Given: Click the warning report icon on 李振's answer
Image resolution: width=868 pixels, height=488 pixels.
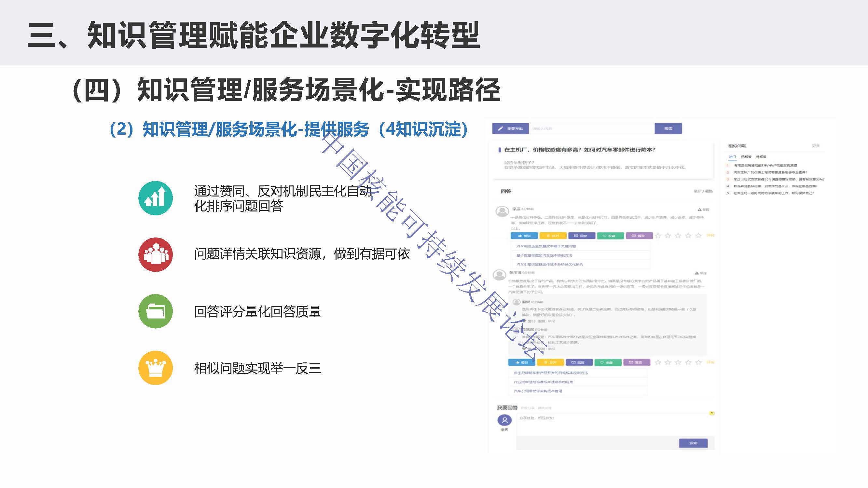Looking at the screenshot, I should 699,210.
